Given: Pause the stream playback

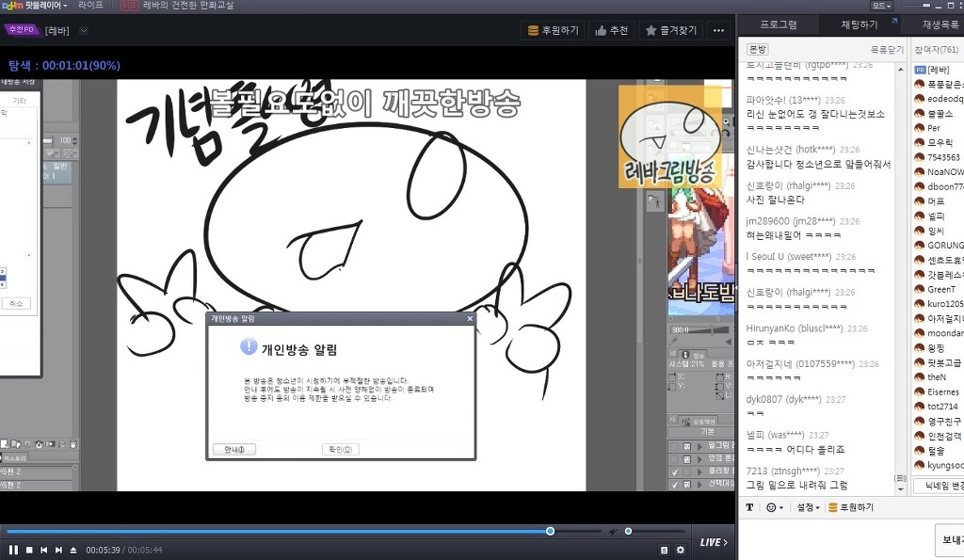Looking at the screenshot, I should [x=13, y=550].
